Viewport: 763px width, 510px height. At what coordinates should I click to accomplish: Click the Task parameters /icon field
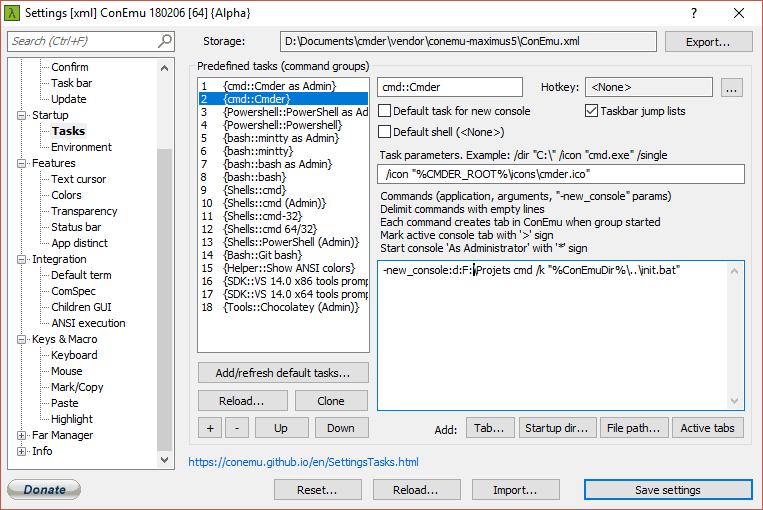[561, 174]
